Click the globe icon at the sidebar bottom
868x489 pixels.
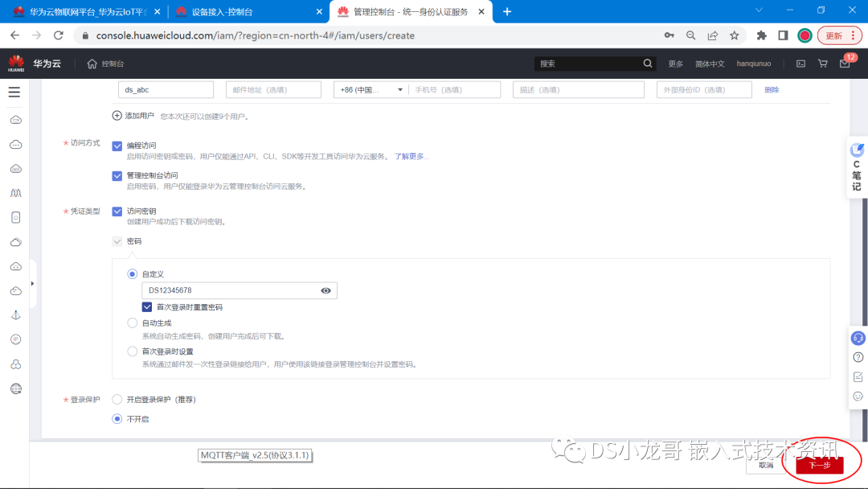(17, 388)
